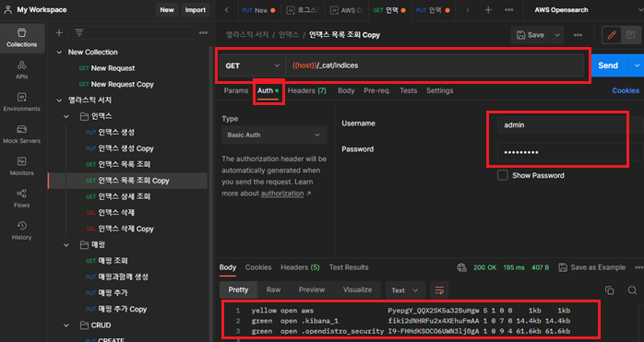Click the Import button
This screenshot has height=342, width=644.
pos(195,10)
